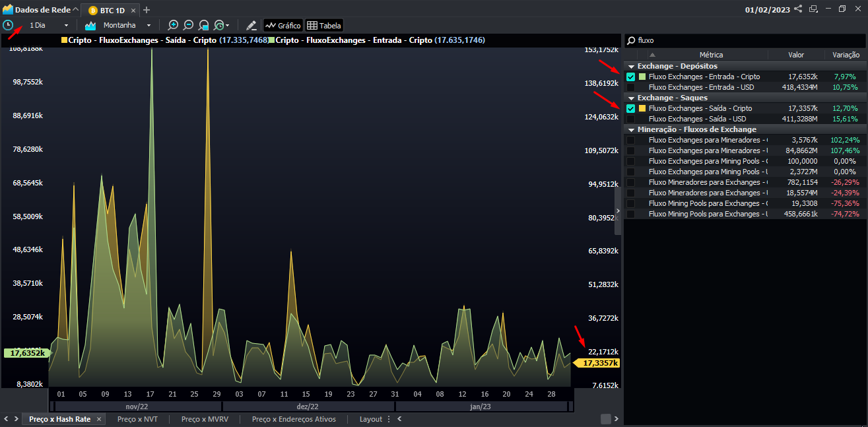Click the Montanha chart style icon
This screenshot has height=427, width=868.
coord(90,24)
